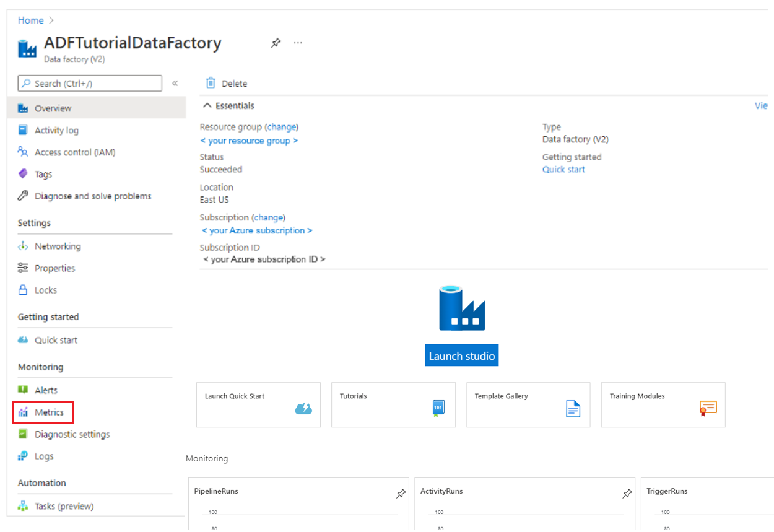
Task: Click change next to Resource group
Action: 282,127
